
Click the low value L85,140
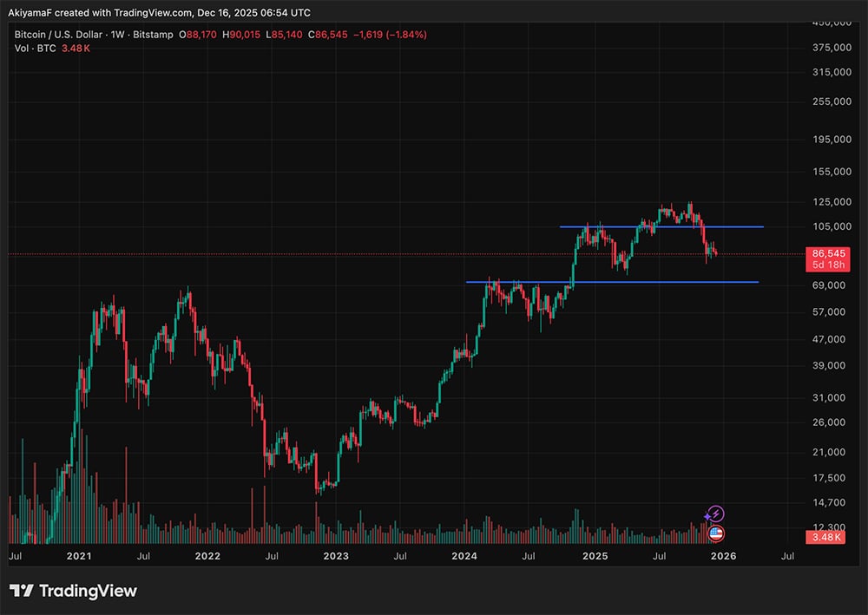tap(284, 35)
